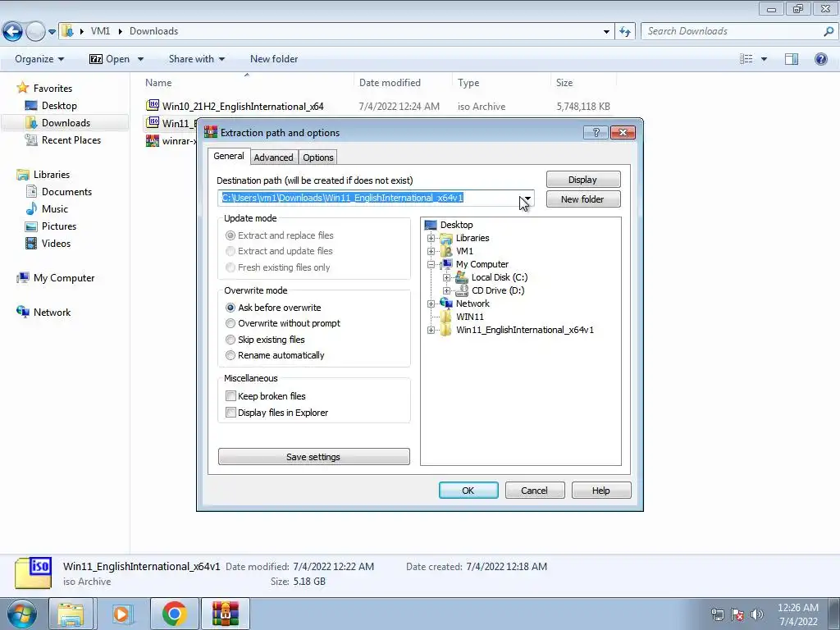Click the Network icon in sidebar
Viewport: 840px width, 630px height.
pos(22,312)
